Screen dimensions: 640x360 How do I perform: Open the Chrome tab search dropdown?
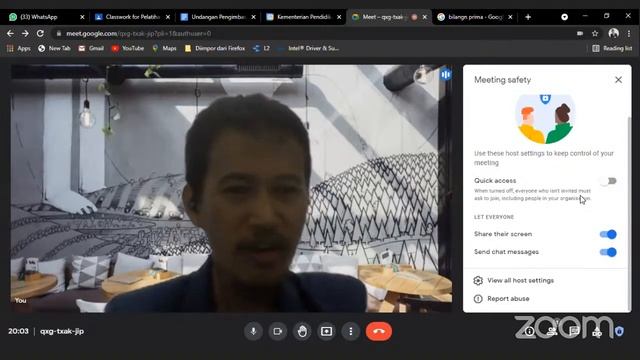point(564,17)
